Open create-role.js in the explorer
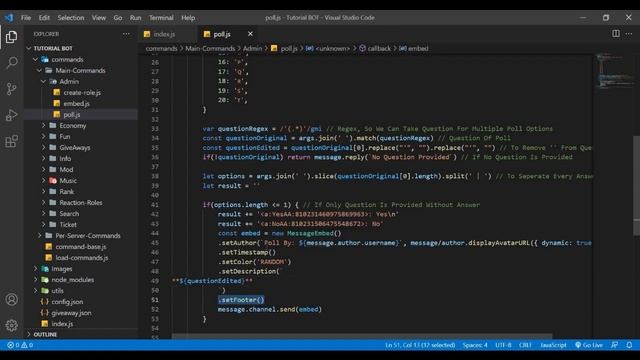The image size is (640, 360). pos(82,92)
